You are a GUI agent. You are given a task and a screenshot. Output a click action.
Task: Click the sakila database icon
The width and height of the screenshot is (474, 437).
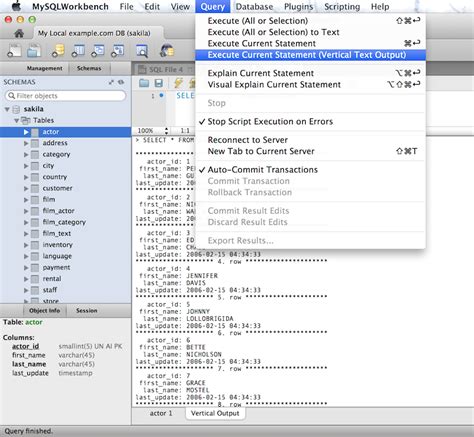click(x=16, y=109)
